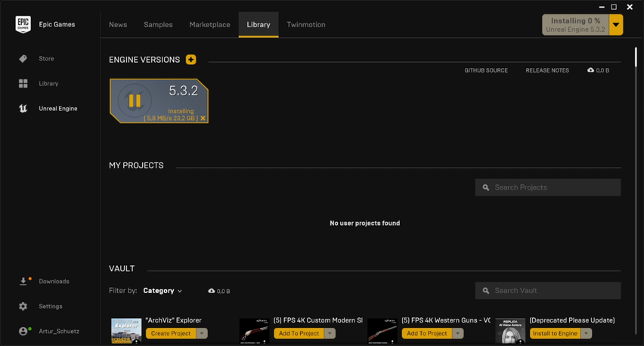This screenshot has width=644, height=346.
Task: Open the News tab
Action: [x=118, y=25]
